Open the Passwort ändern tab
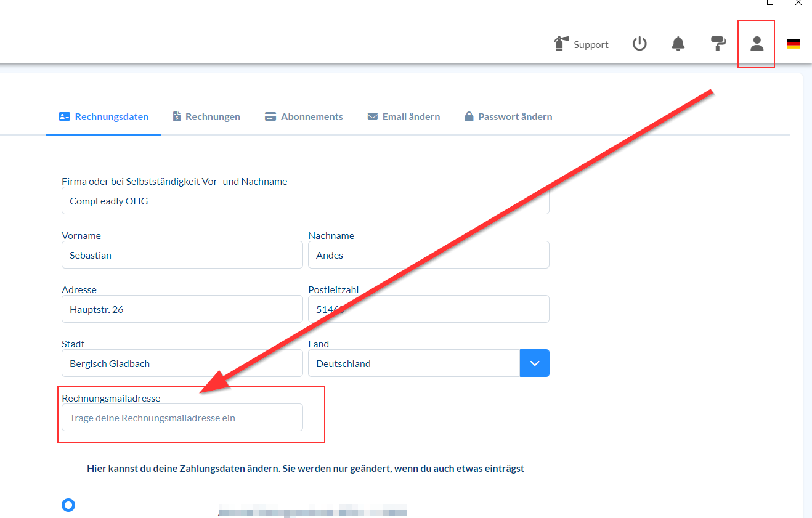 tap(508, 117)
